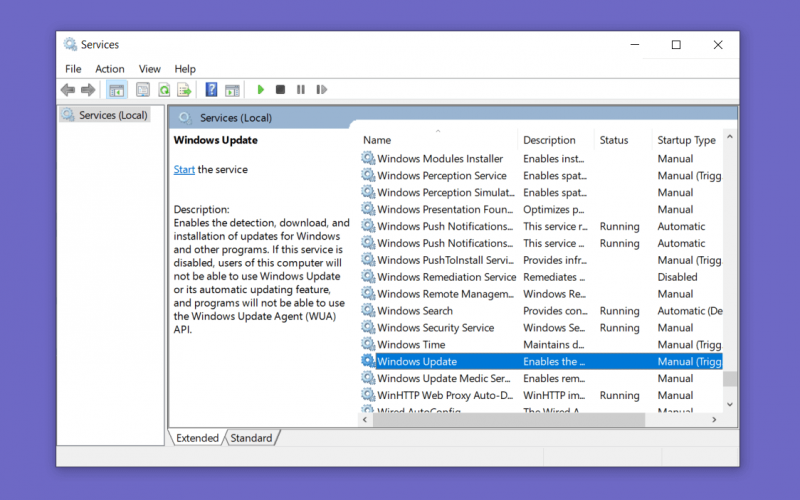Maximize the Services window
This screenshot has width=800, height=500.
676,45
